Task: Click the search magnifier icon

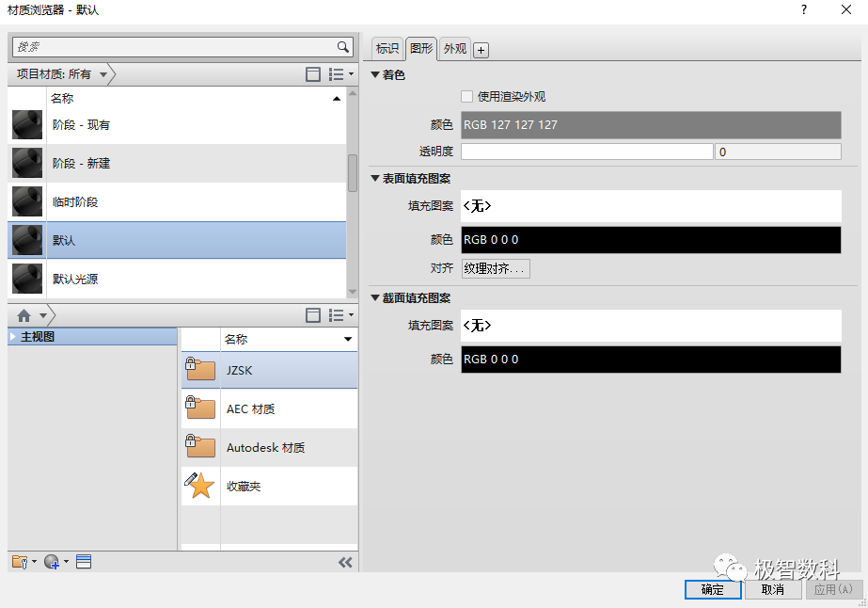Action: click(x=343, y=47)
